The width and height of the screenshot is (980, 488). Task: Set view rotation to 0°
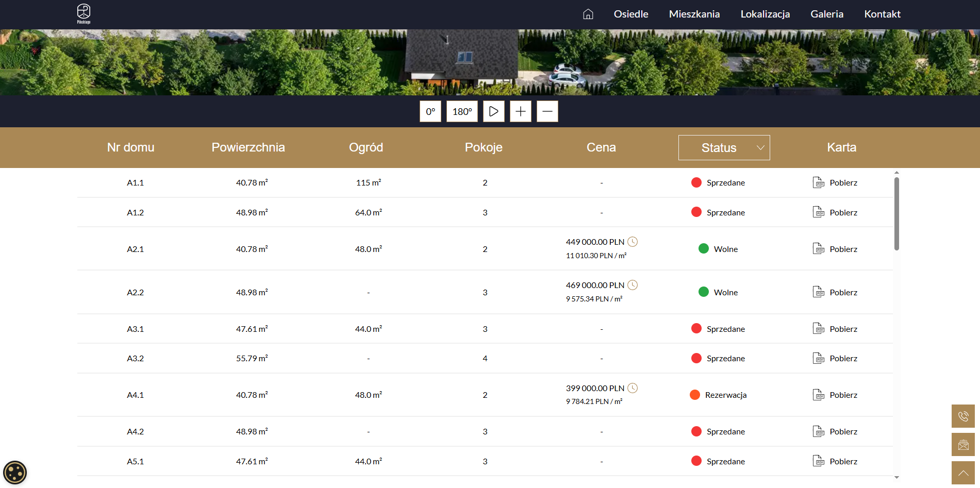coord(430,111)
